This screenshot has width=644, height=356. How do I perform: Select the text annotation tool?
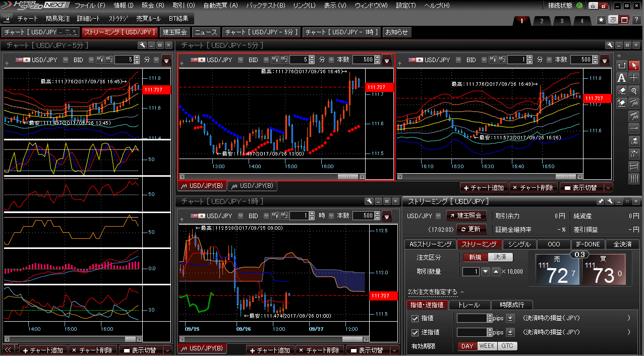[x=621, y=78]
